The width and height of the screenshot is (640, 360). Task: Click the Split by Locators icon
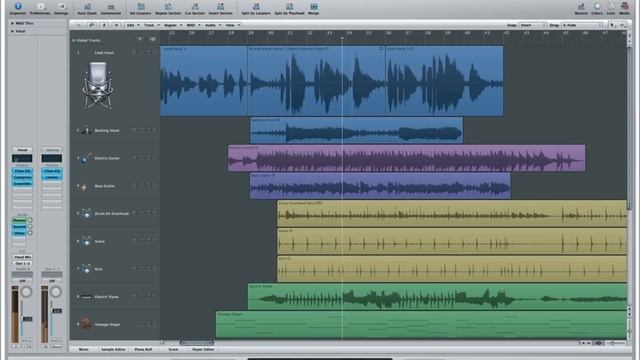point(256,8)
